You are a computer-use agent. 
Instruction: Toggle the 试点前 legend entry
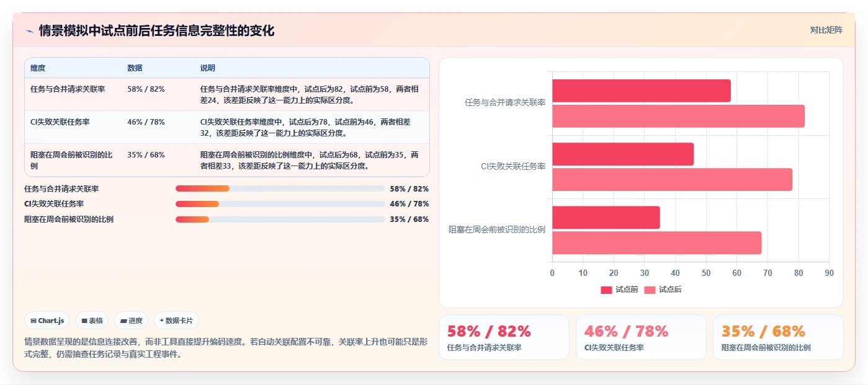[619, 290]
